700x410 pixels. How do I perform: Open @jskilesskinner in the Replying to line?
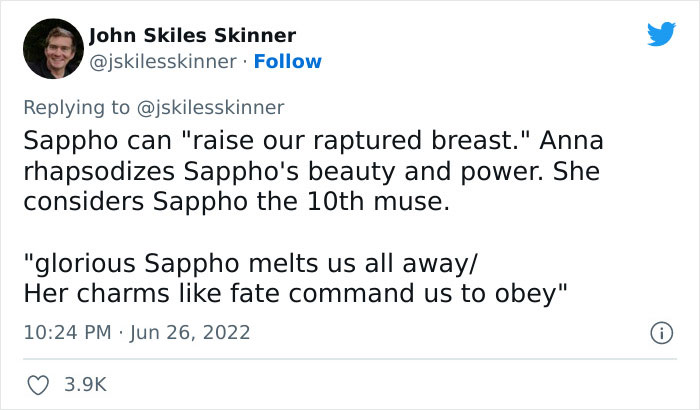click(210, 108)
